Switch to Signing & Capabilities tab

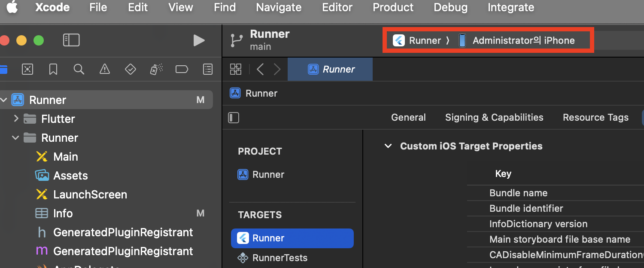point(494,118)
